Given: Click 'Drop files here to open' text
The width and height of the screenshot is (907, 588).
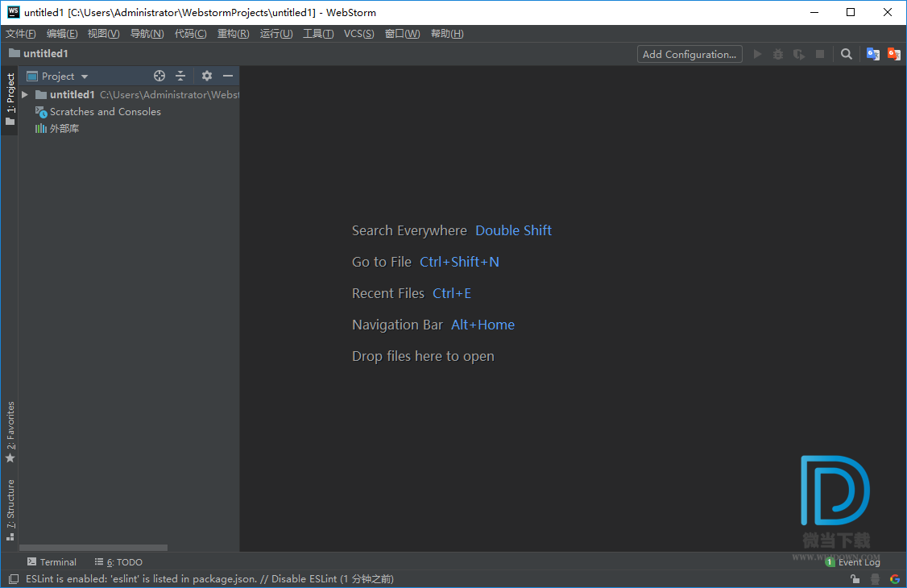Looking at the screenshot, I should [423, 356].
